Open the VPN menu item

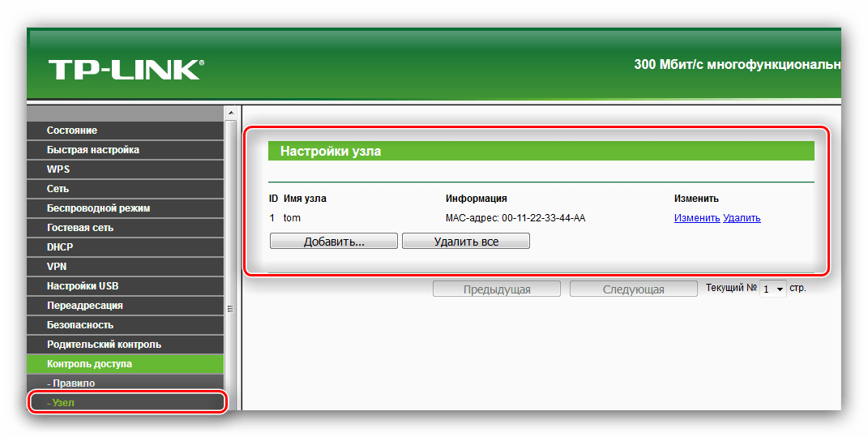(57, 267)
